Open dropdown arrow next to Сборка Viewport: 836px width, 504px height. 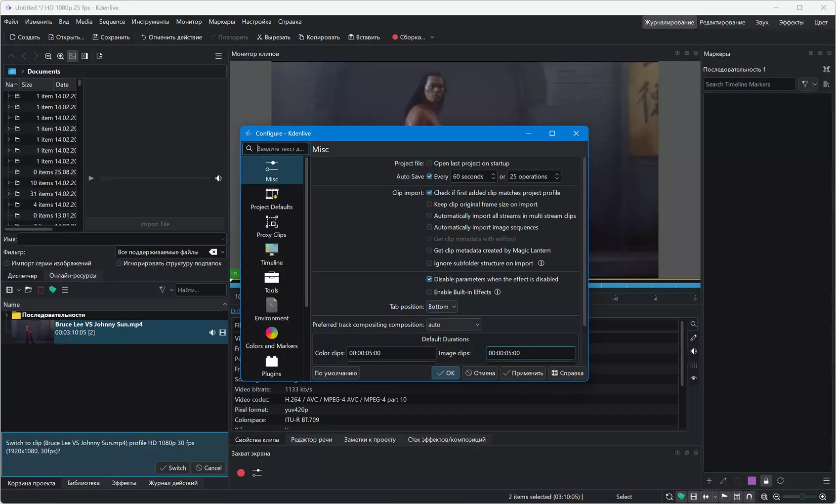point(432,37)
